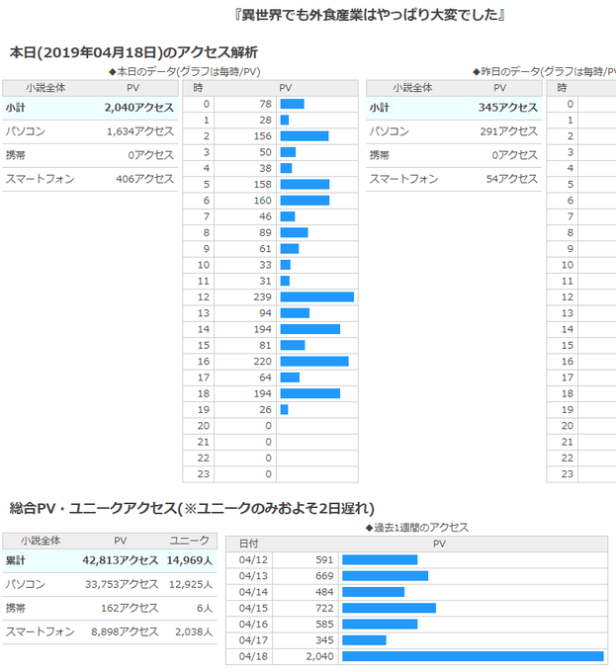Select today's subtotal 2,040アクセス in 小計 row
Viewport: 616px width, 672px height.
(139, 108)
